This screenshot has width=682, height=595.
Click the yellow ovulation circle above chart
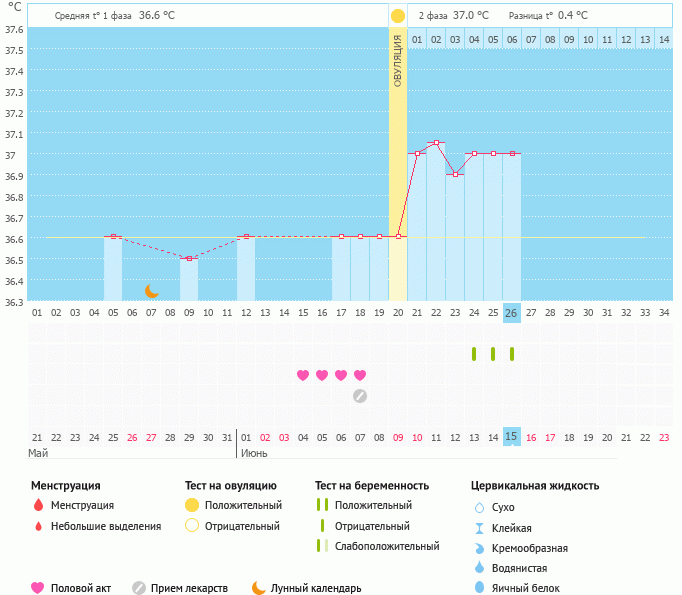(398, 16)
